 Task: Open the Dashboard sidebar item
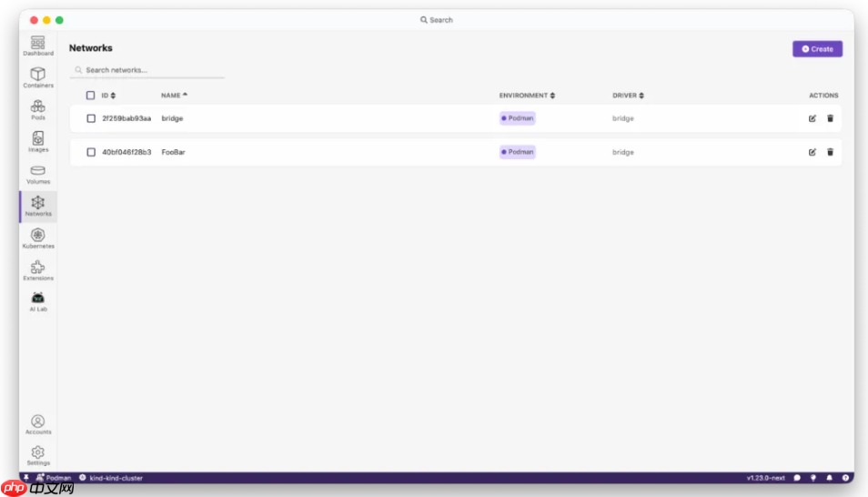pyautogui.click(x=38, y=46)
